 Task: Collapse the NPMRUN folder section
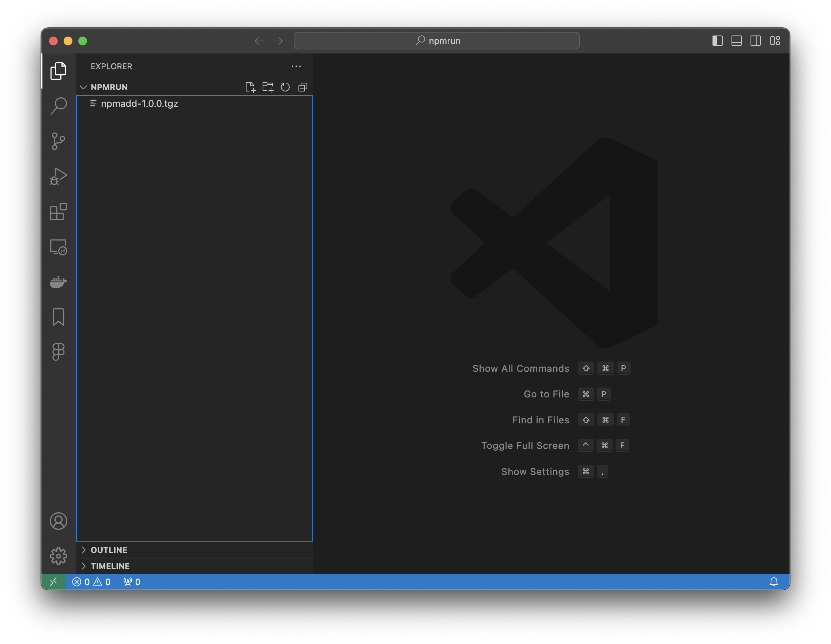pos(84,87)
